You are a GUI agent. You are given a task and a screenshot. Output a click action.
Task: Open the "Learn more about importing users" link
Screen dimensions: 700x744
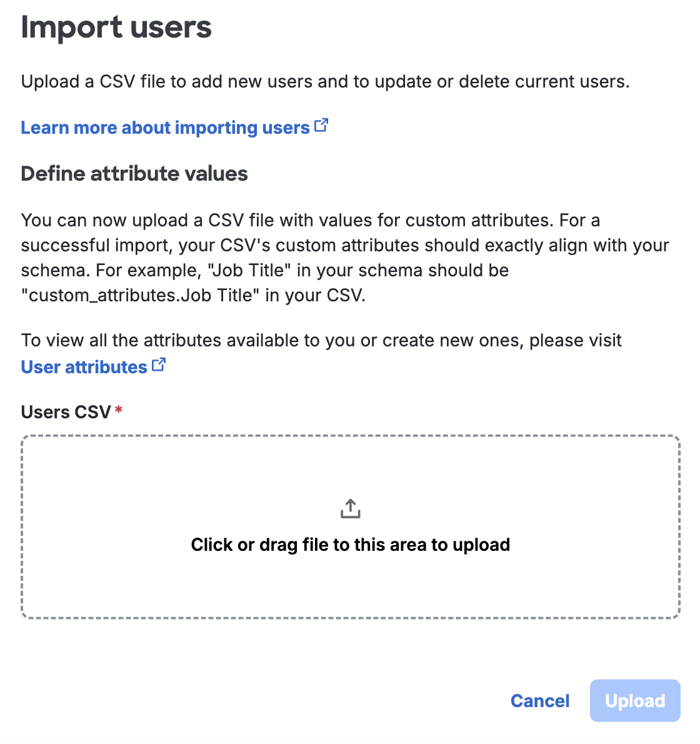click(165, 127)
